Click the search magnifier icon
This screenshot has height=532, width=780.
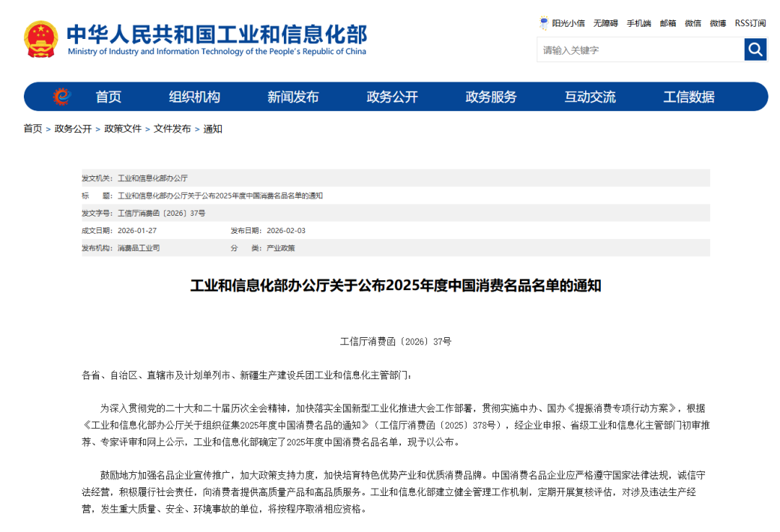click(x=755, y=49)
